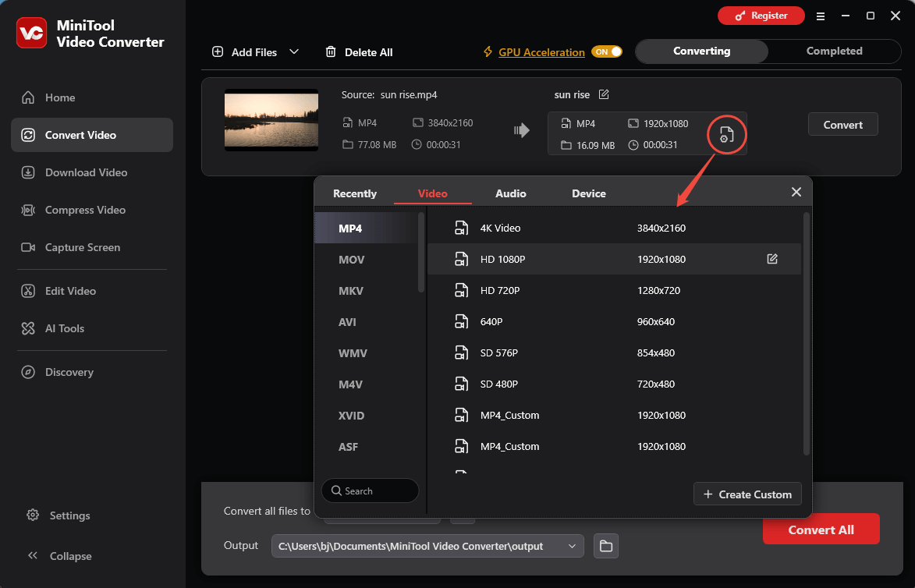Select MP4 in the format list

(x=366, y=228)
